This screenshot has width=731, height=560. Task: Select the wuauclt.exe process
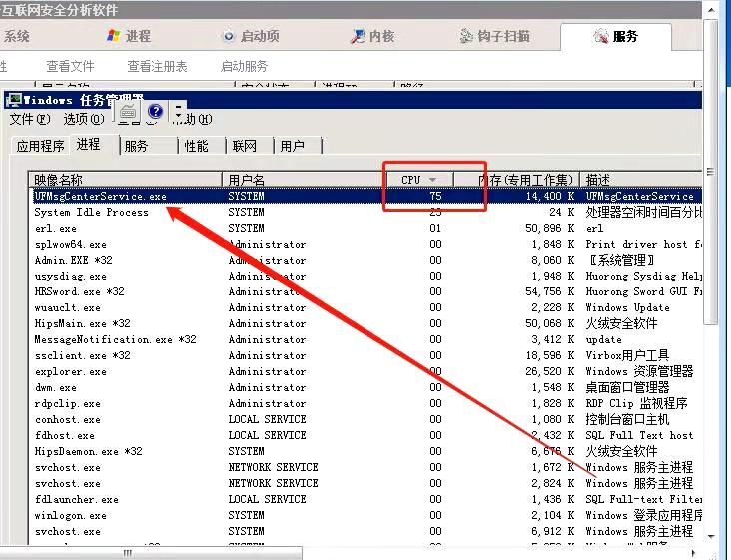click(x=365, y=308)
